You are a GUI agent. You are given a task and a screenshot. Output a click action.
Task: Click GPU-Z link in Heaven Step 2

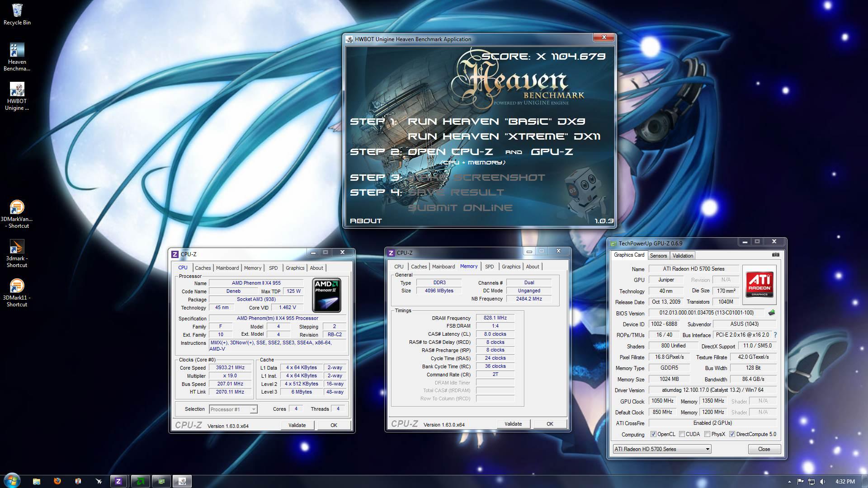click(x=552, y=152)
